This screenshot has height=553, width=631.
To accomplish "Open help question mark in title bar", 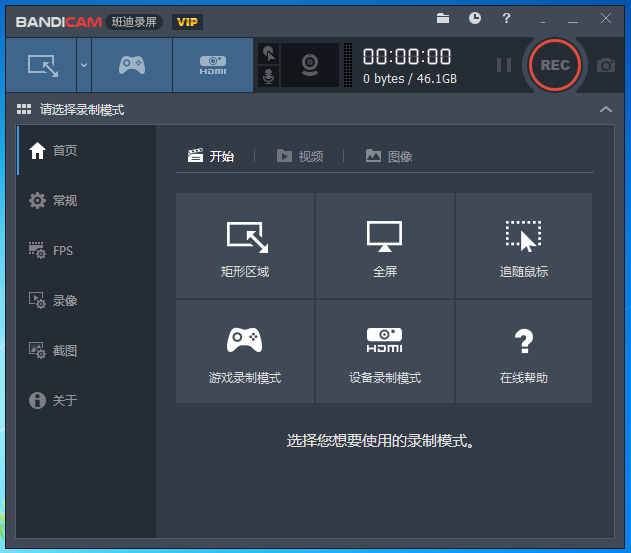I will coord(506,18).
